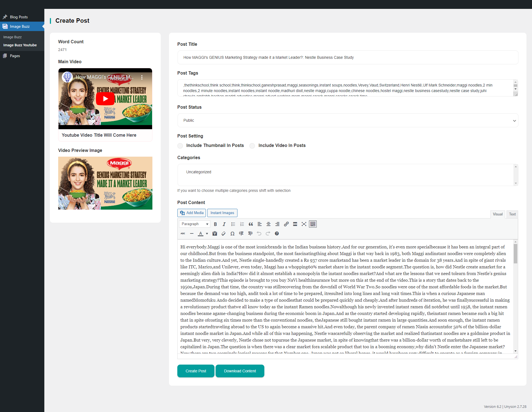Apply strikethrough formatting
The height and width of the screenshot is (412, 532).
pos(183,233)
